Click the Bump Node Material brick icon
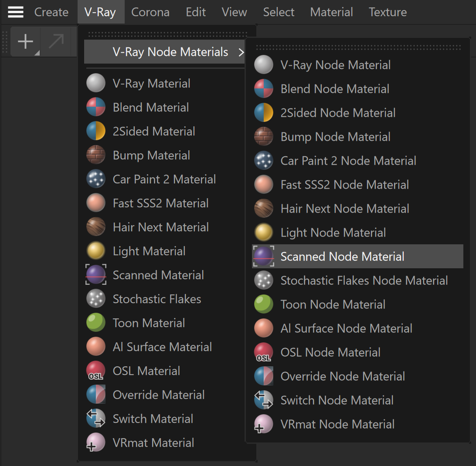This screenshot has width=476, height=466. (x=264, y=136)
